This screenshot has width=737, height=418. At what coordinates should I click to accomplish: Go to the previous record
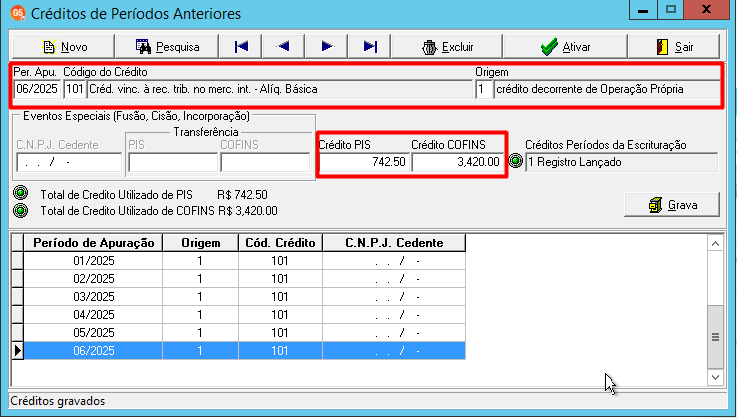(283, 47)
